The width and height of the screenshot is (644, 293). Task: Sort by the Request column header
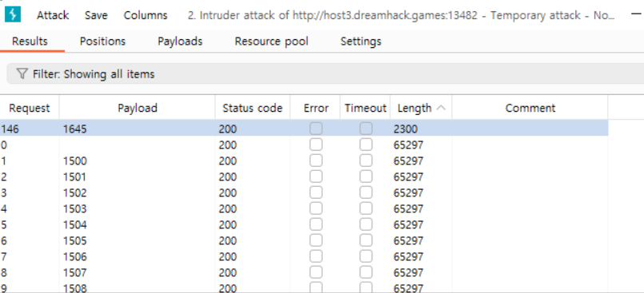[29, 108]
